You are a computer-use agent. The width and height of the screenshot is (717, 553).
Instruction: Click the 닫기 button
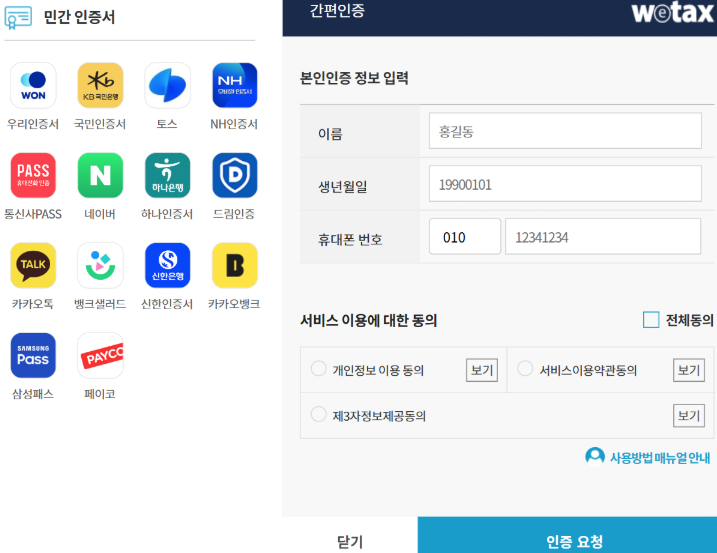(350, 535)
